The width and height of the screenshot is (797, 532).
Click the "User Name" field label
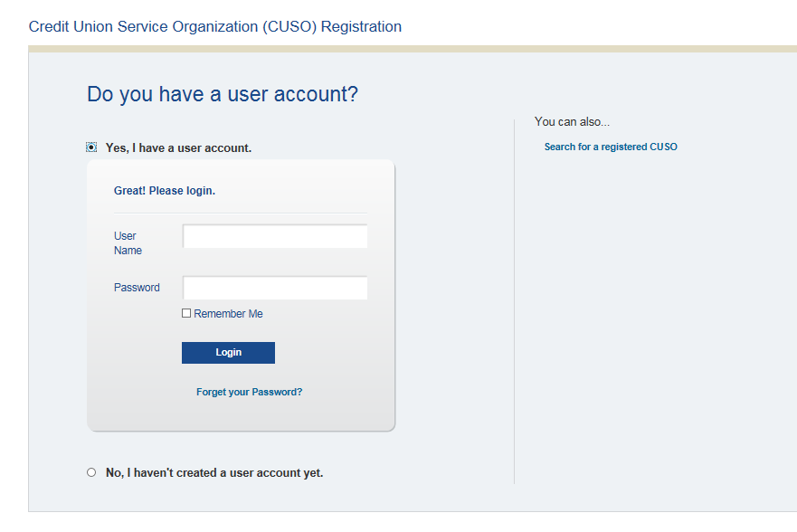pyautogui.click(x=127, y=243)
